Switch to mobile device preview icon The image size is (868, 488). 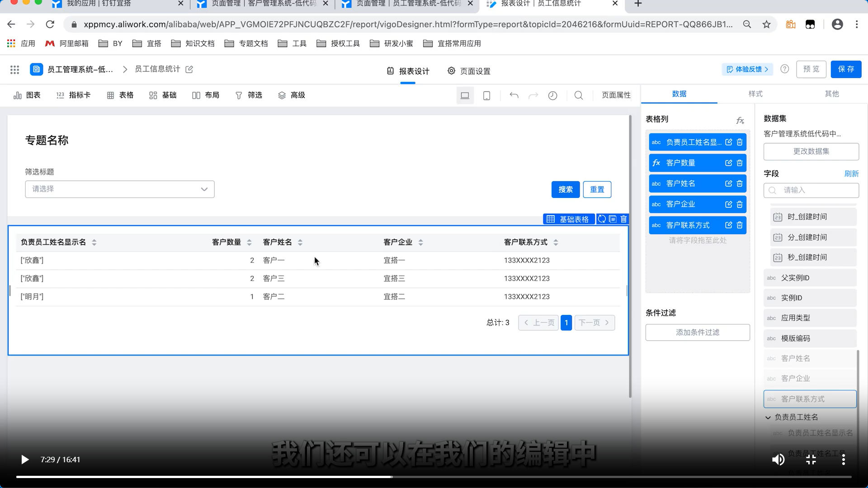click(487, 95)
